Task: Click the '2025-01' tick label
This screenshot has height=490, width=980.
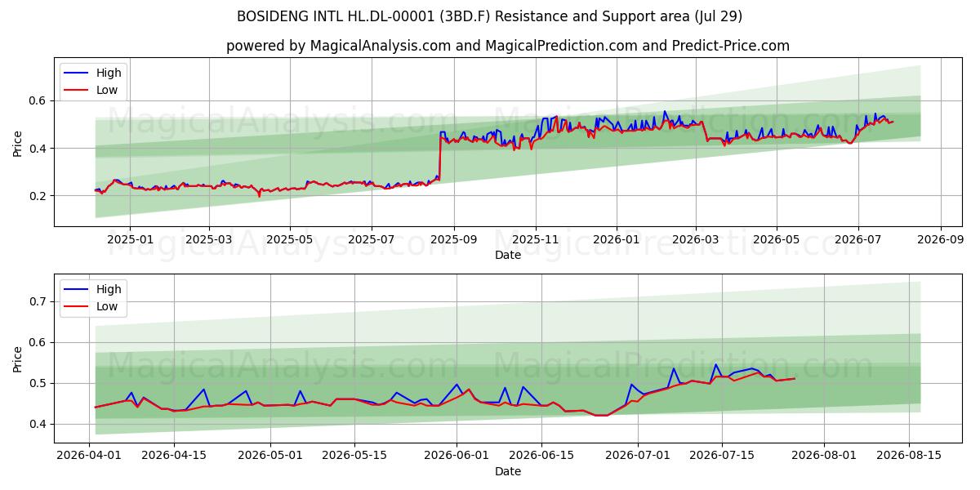Action: (130, 239)
